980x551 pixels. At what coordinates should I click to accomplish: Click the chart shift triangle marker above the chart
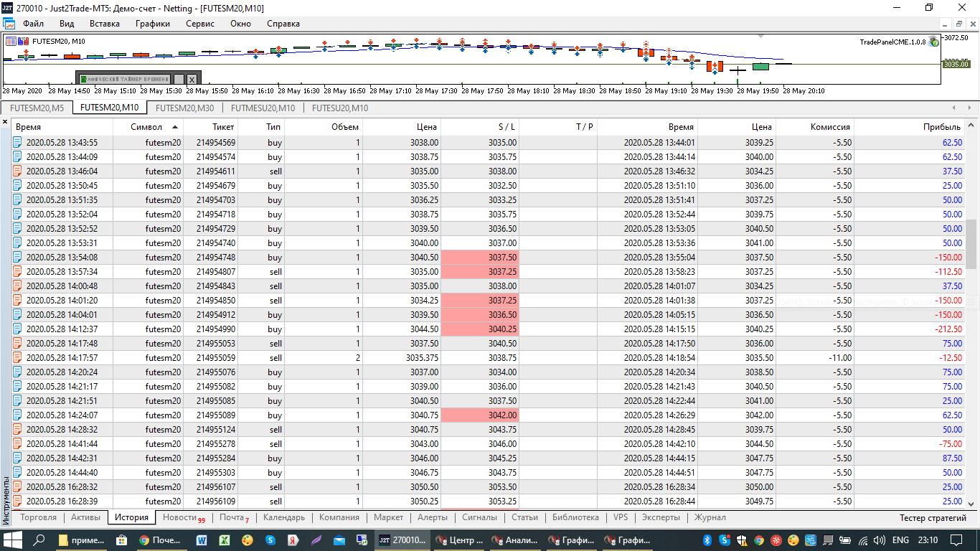[x=760, y=34]
